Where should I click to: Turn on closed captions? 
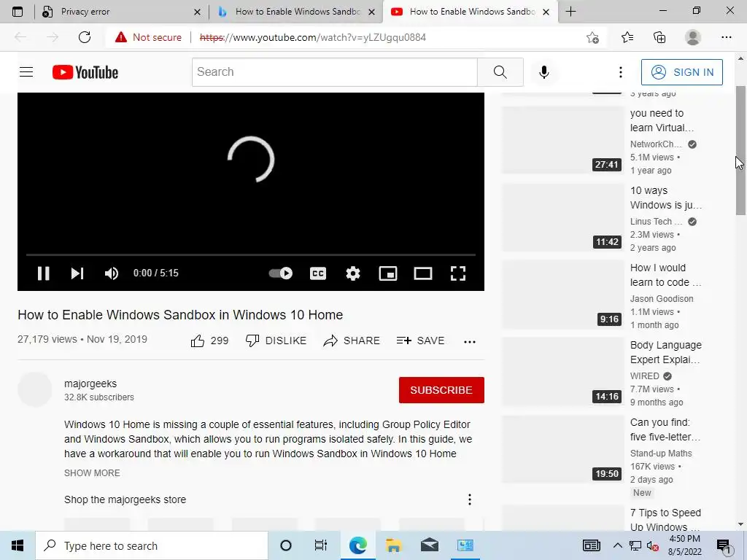click(318, 273)
